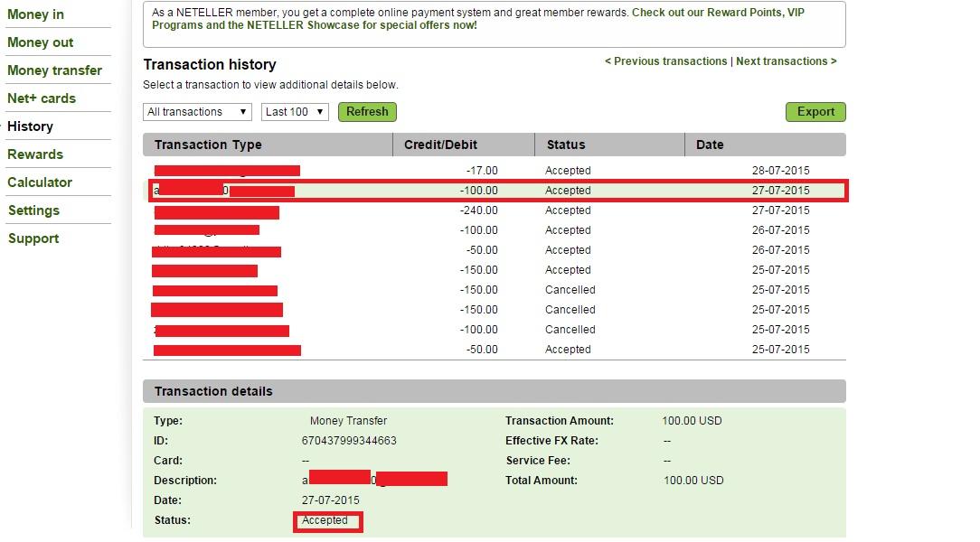This screenshot has width=980, height=542.
Task: Select the Cancelled -100.00 transaction row
Action: click(495, 330)
